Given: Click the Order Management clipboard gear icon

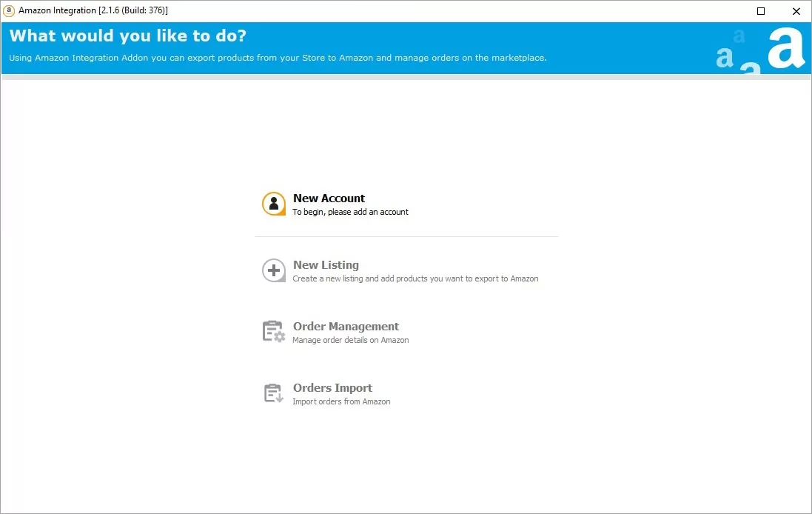Looking at the screenshot, I should 273,332.
